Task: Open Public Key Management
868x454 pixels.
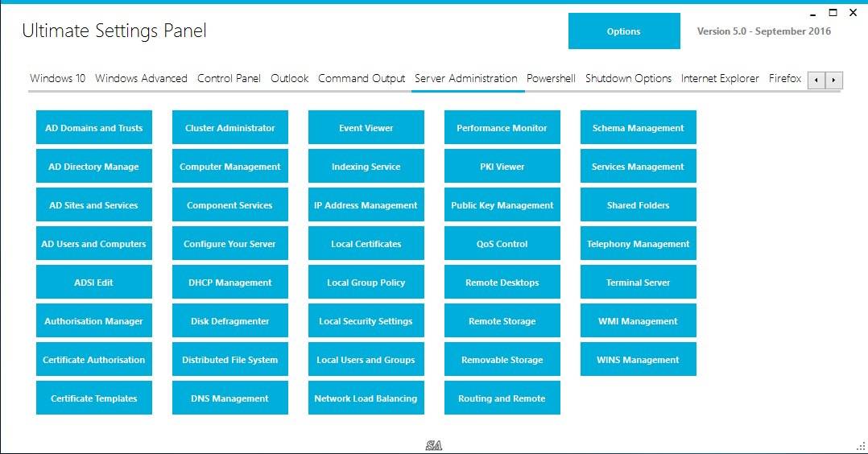Action: [502, 204]
